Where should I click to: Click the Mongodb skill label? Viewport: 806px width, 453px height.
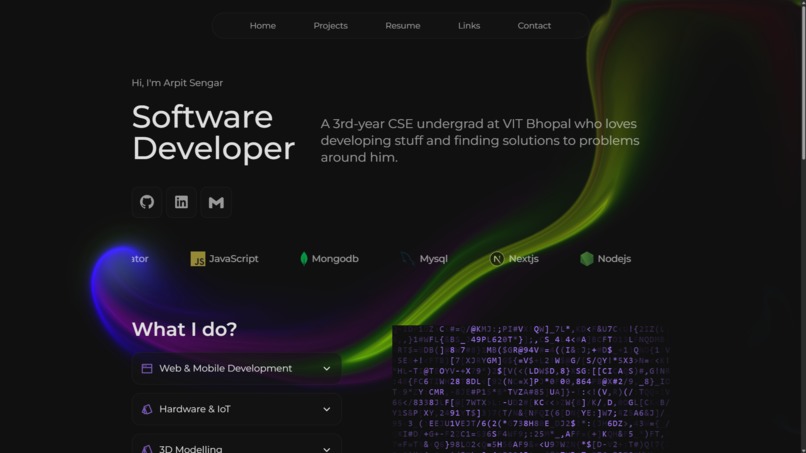point(335,259)
